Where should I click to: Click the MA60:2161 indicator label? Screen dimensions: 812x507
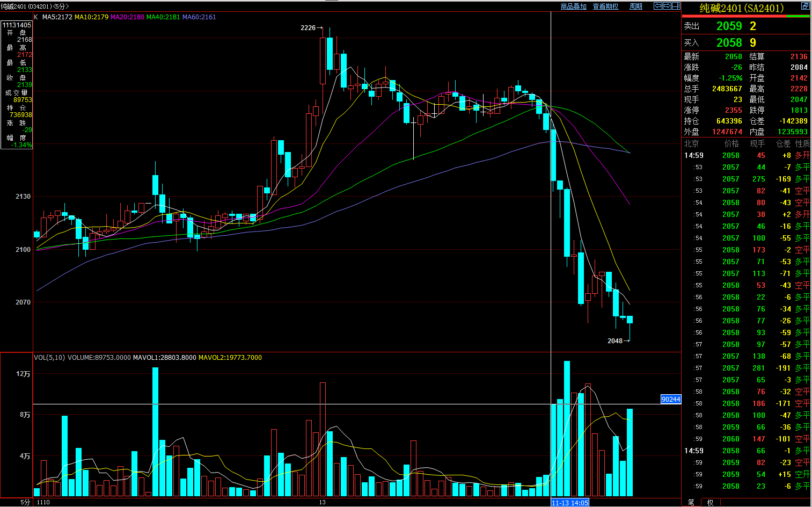pos(199,17)
